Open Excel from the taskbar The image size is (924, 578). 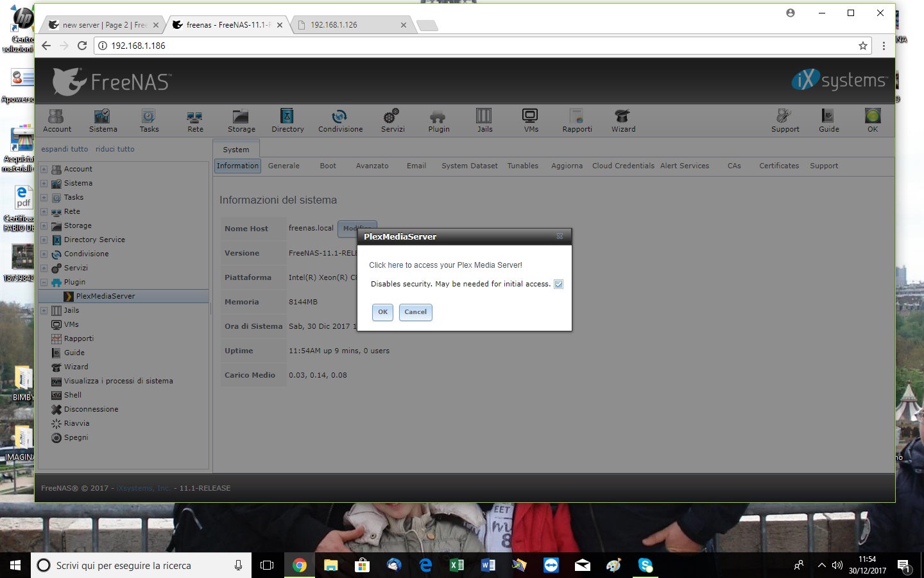pyautogui.click(x=457, y=565)
